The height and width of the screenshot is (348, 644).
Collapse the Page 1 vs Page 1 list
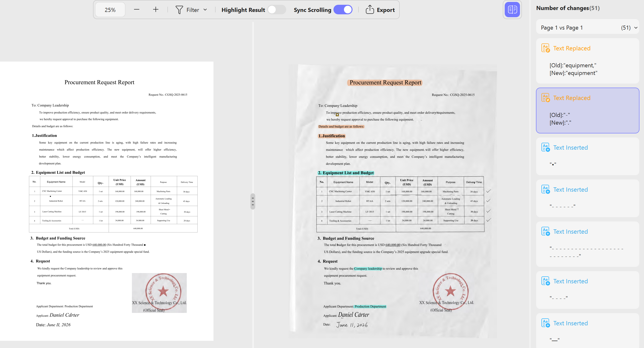click(x=635, y=27)
